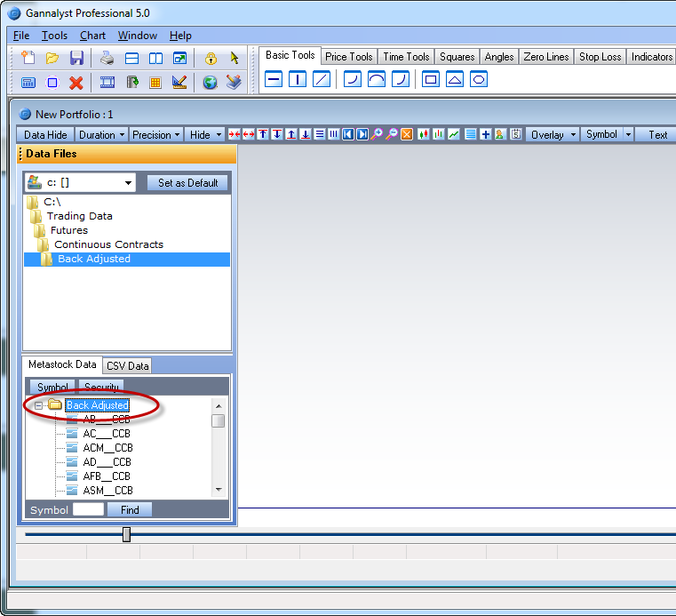Toggle crosshair with the blue plus icon
Viewport: 676px width, 616px height.
pyautogui.click(x=486, y=134)
